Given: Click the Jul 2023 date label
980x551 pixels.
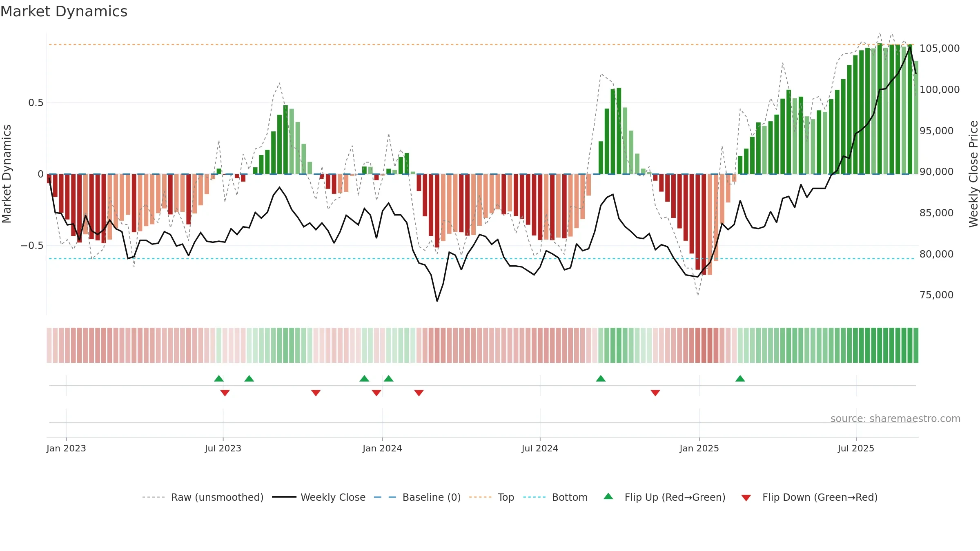Looking at the screenshot, I should click(x=223, y=449).
